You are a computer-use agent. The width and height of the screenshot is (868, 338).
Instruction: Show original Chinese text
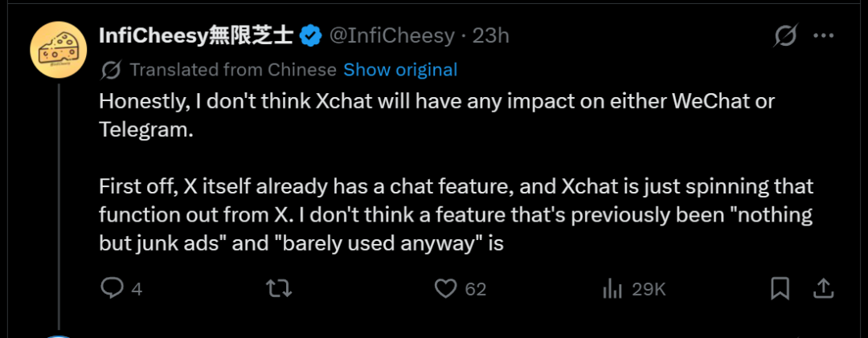(x=400, y=70)
